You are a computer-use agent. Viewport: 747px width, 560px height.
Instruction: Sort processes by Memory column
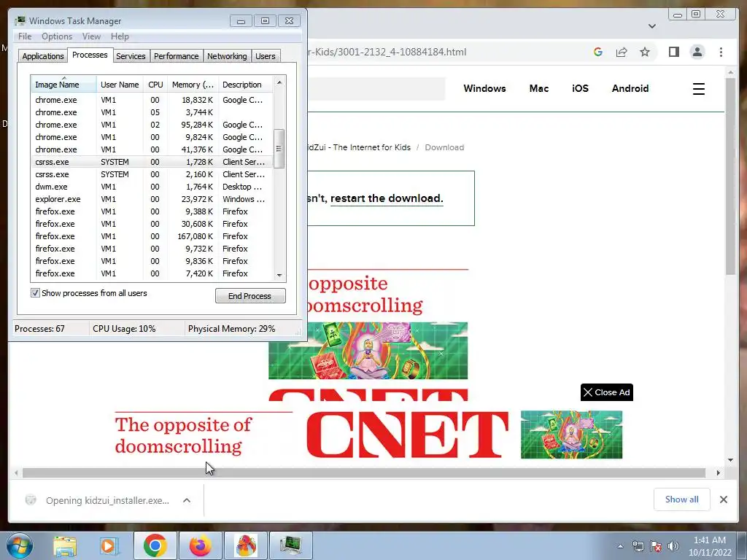pos(193,85)
